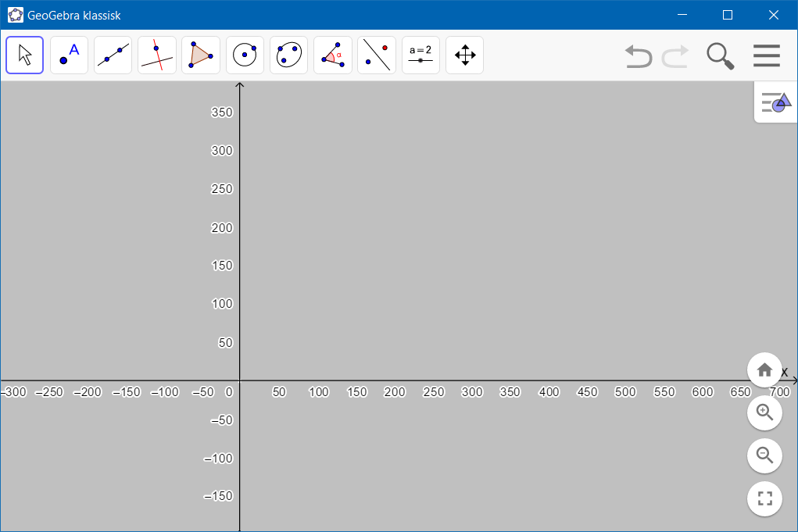Click the Undo arrow
Screen dimensions: 798x532
638,55
